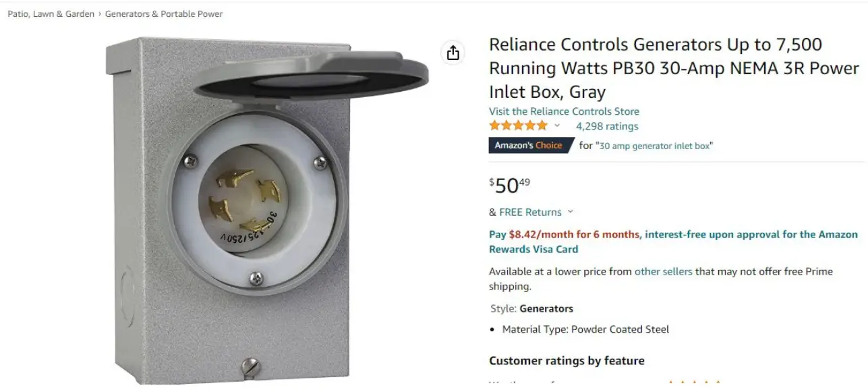Open the "30 amp generator inlet box" link
Image resolution: width=868 pixels, height=392 pixels.
click(x=654, y=146)
